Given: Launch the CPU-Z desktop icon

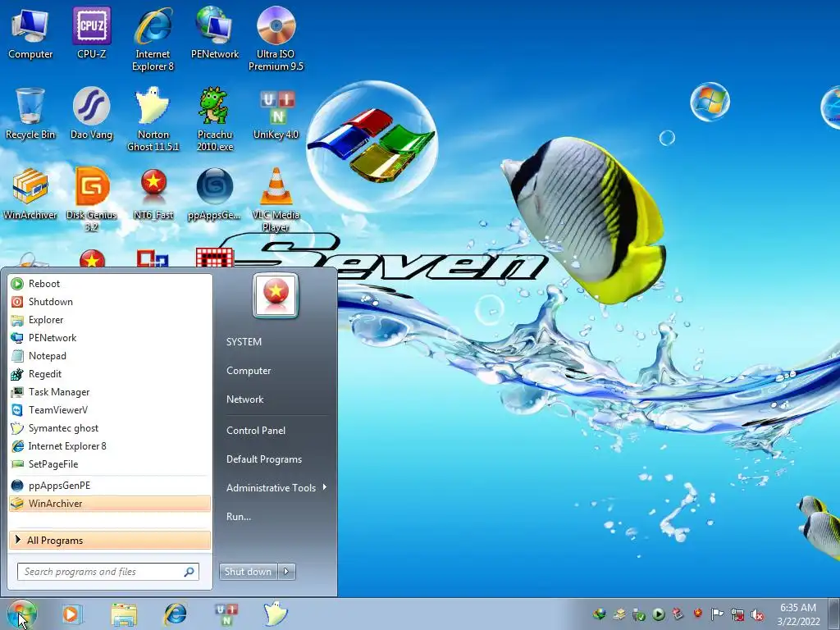Looking at the screenshot, I should pyautogui.click(x=92, y=33).
